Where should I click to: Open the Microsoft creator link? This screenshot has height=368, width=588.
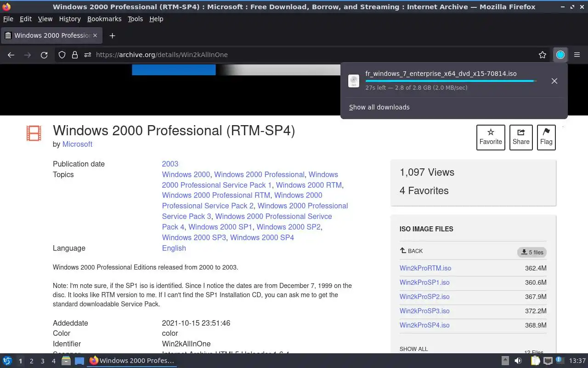point(77,144)
